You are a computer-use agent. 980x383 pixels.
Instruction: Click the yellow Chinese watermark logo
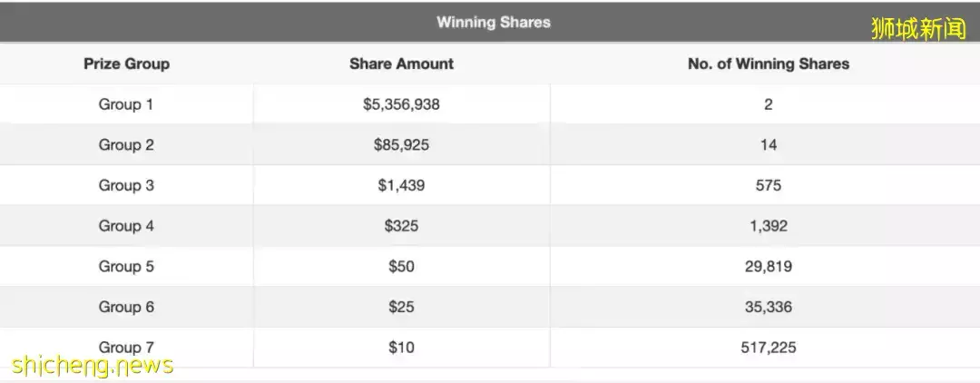[x=918, y=28]
